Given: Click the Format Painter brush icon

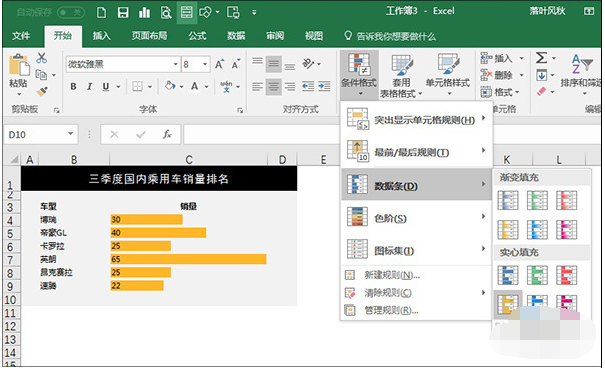Looking at the screenshot, I should 42,92.
